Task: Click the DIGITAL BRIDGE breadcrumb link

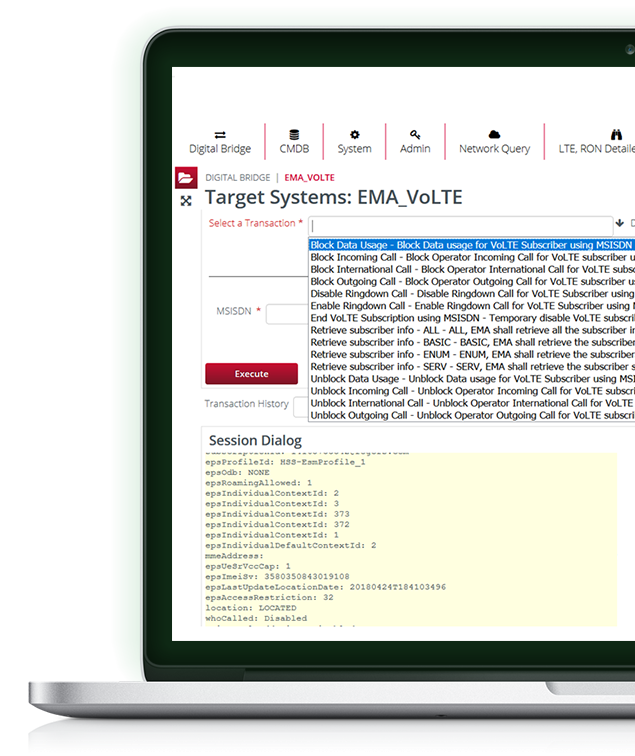Action: pyautogui.click(x=237, y=177)
